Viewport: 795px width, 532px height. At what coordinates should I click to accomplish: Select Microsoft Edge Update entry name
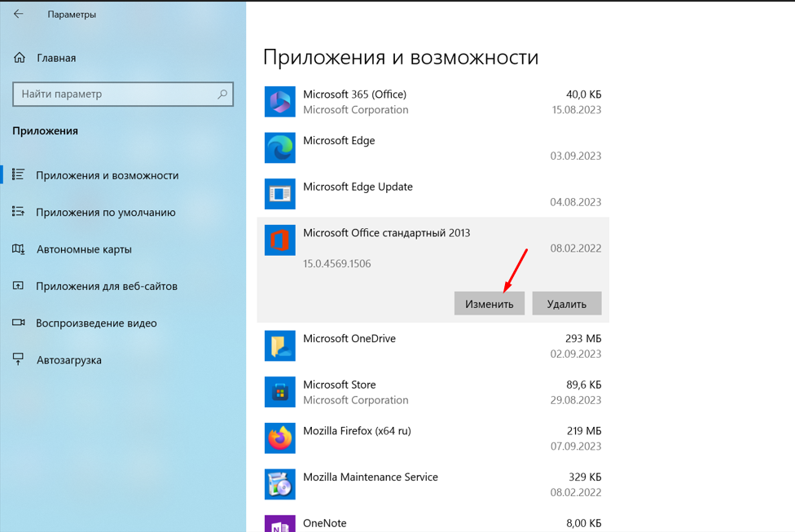tap(358, 187)
